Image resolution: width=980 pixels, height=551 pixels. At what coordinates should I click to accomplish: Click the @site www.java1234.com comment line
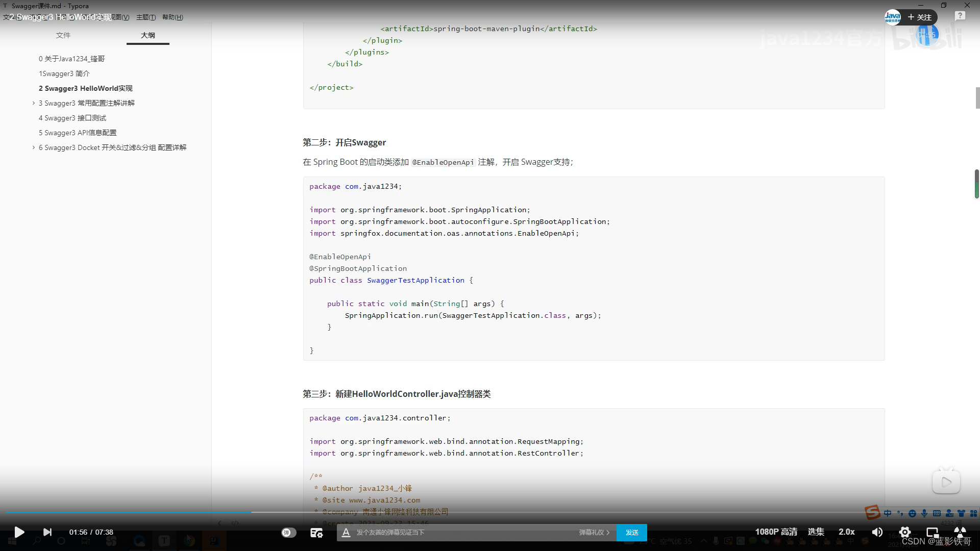coord(371,500)
